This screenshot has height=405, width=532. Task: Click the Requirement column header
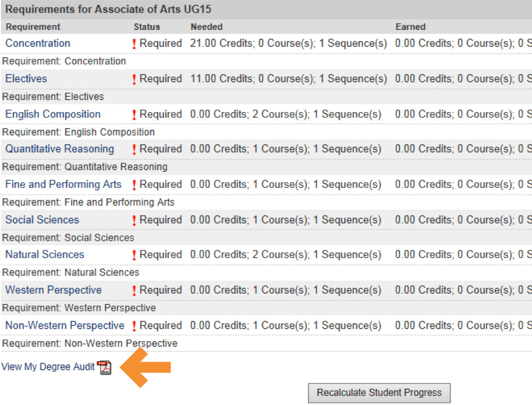click(x=33, y=27)
